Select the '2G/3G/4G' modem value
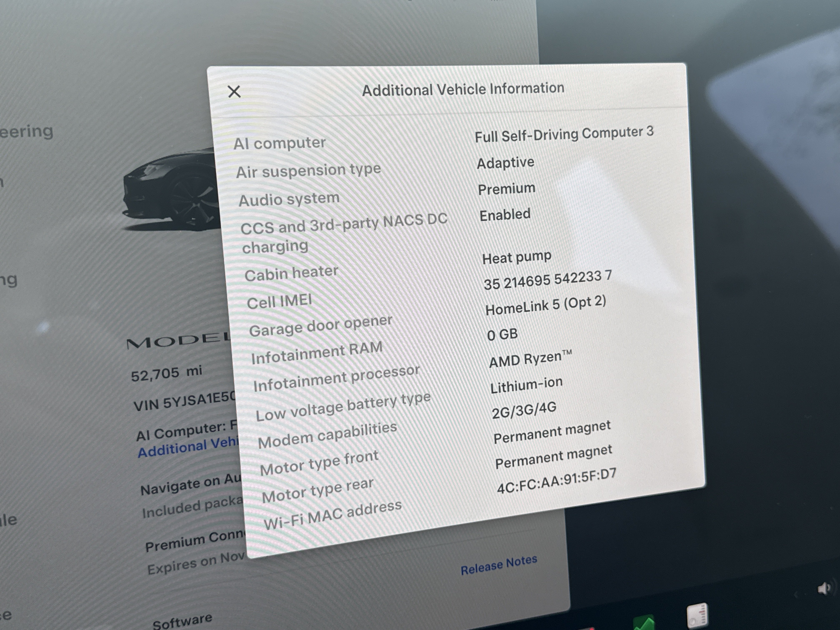 [x=524, y=410]
